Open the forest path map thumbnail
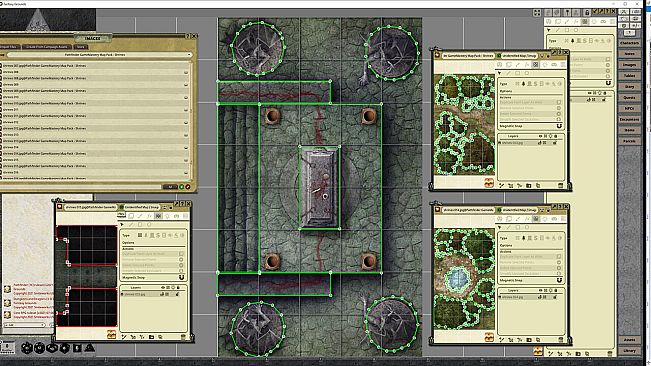The width and height of the screenshot is (651, 366). pos(464,124)
